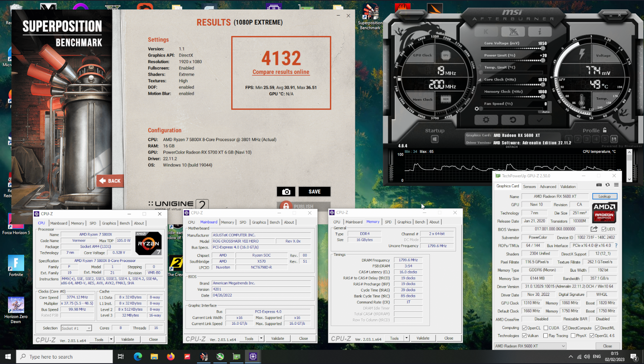Screen dimensions: 644x364
Task: Select SPD tab in CPU-Z Mainboard window
Action: [x=243, y=222]
